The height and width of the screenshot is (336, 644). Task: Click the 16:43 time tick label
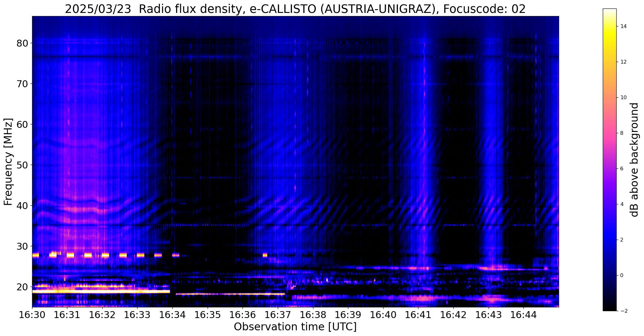coord(489,315)
